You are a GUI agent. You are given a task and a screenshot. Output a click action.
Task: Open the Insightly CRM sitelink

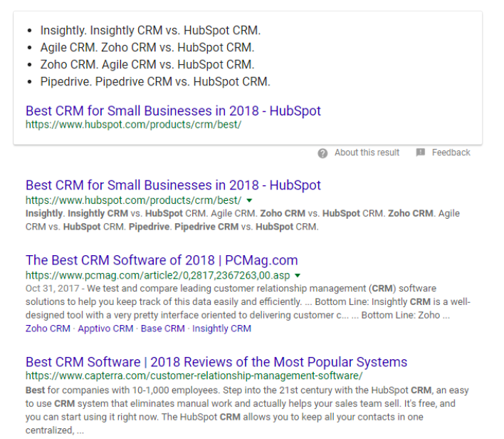point(222,329)
